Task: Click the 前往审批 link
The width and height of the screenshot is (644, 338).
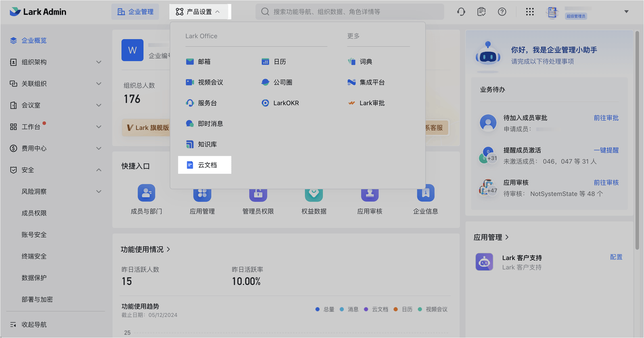Action: tap(606, 118)
